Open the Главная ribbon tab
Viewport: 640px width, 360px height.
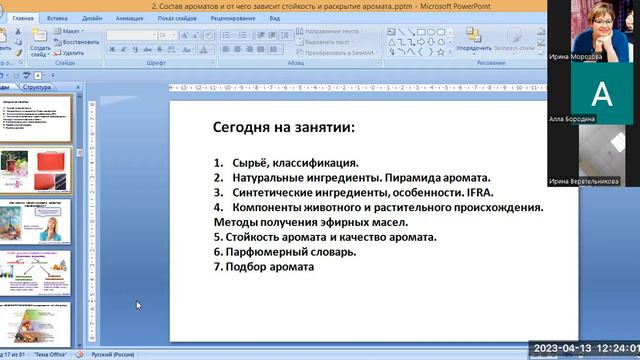click(23, 18)
